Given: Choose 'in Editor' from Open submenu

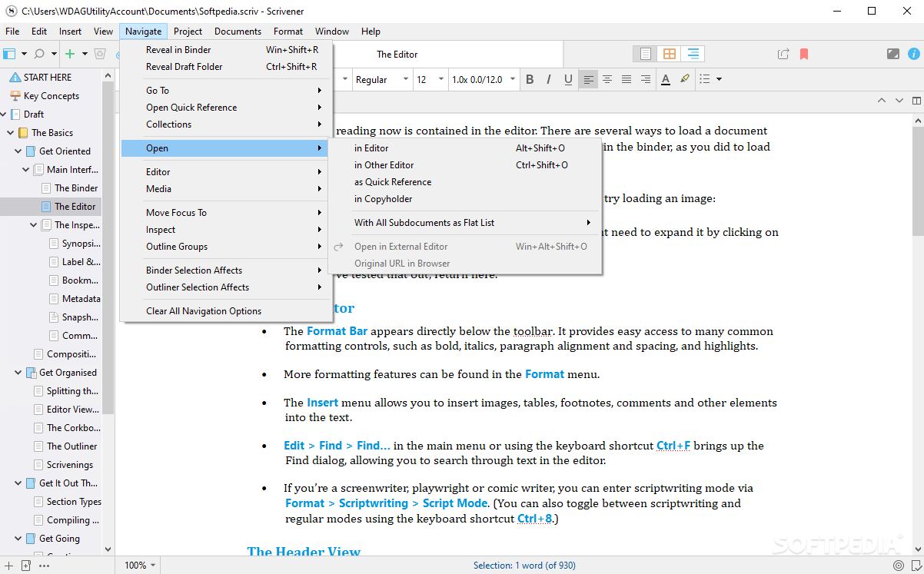Looking at the screenshot, I should click(x=464, y=148).
